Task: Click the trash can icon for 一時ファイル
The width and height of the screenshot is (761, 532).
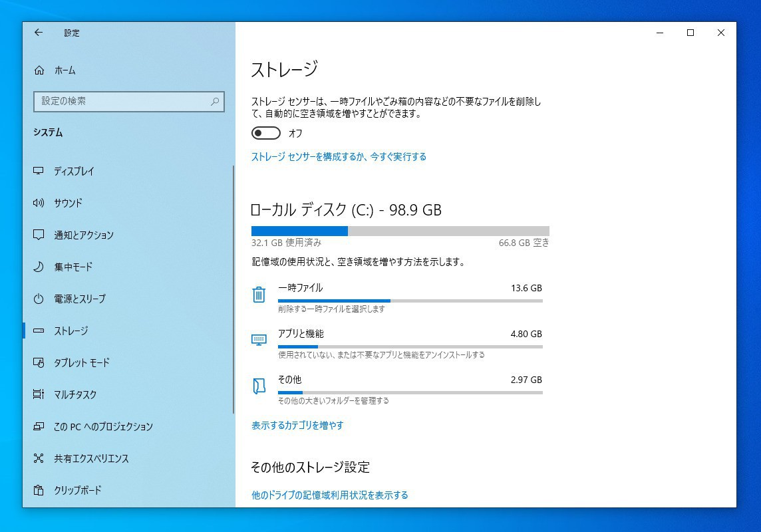Action: [259, 295]
